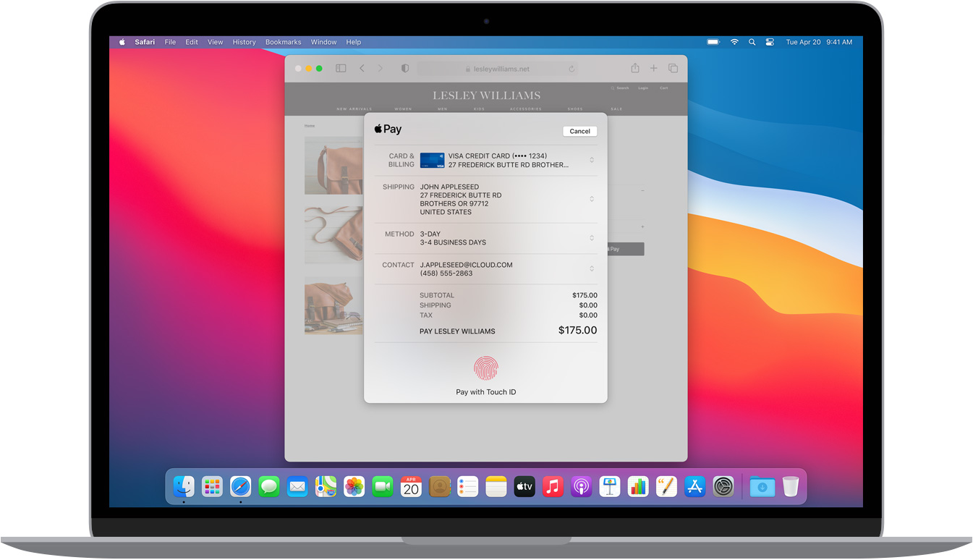Open Spotlight search in menu bar

752,42
